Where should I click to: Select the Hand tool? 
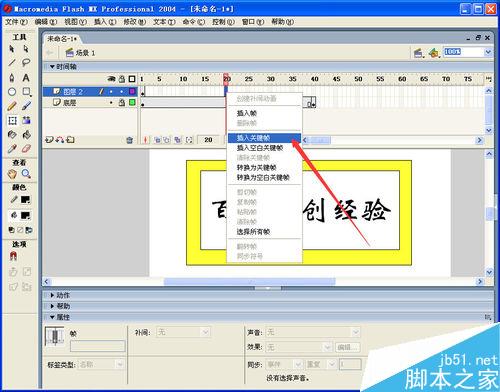click(x=12, y=174)
